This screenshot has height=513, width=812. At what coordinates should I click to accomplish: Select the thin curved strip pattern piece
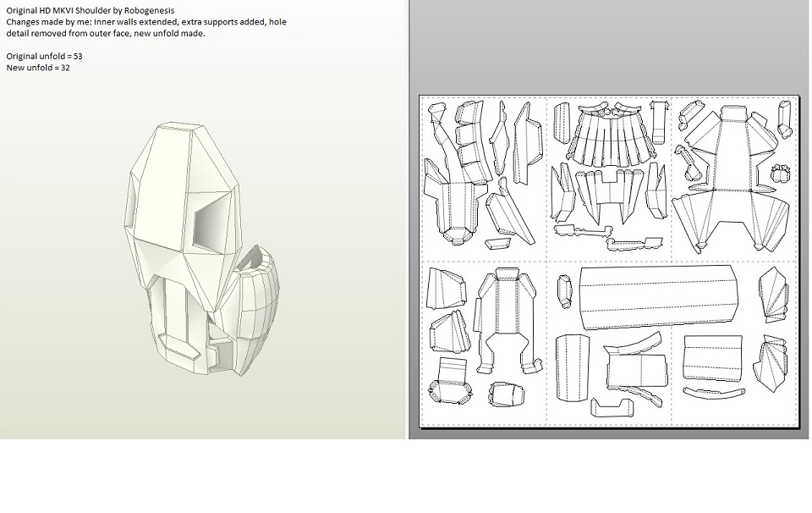(x=714, y=394)
